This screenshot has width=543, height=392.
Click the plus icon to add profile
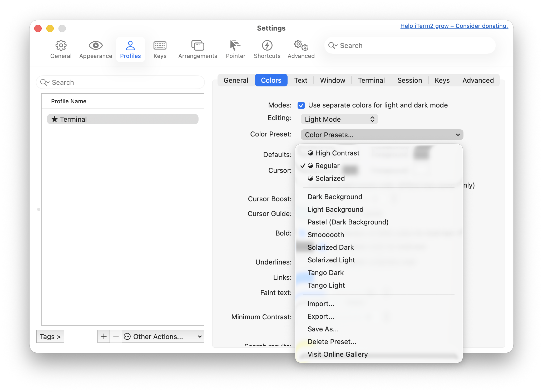(x=104, y=336)
